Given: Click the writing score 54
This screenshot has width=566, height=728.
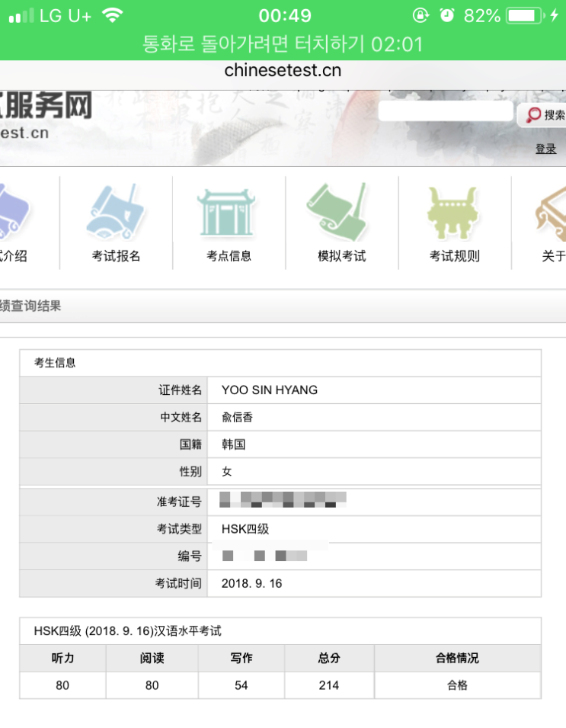Looking at the screenshot, I should 241,685.
